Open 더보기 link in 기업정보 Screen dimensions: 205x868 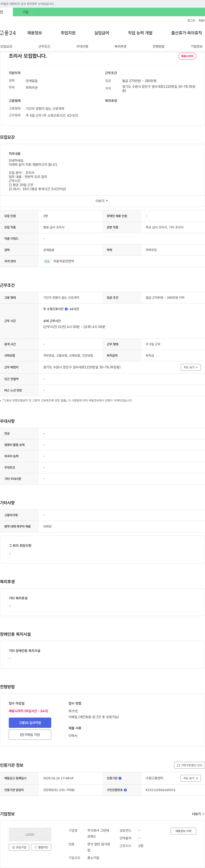coord(198,814)
